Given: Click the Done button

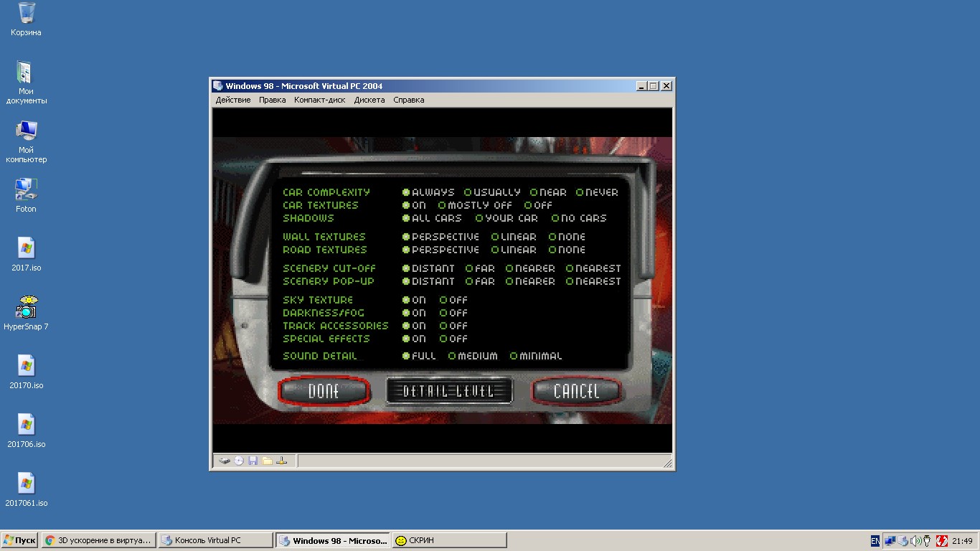Looking at the screenshot, I should [x=324, y=391].
